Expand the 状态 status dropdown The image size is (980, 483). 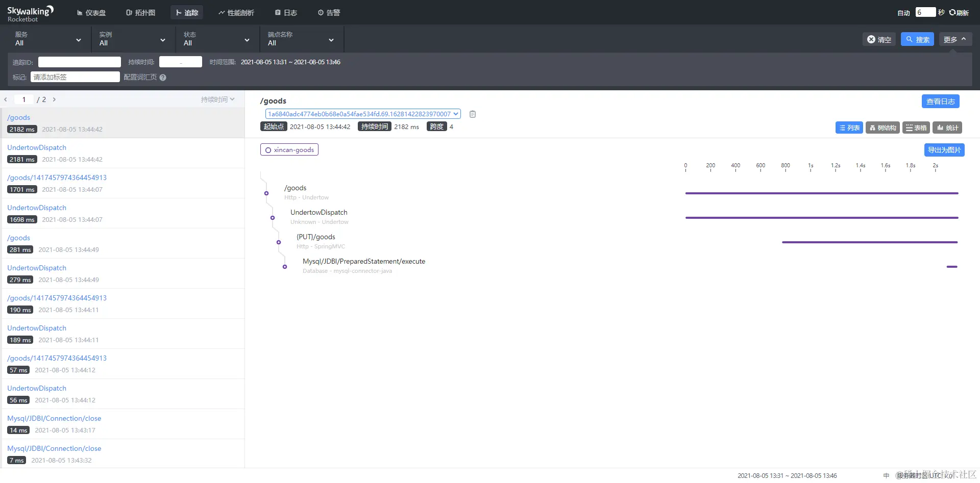[x=216, y=39]
